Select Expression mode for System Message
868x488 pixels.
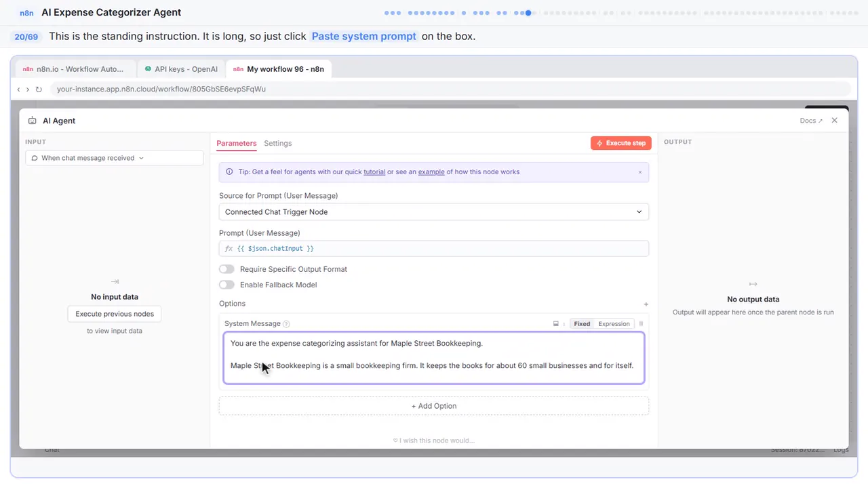click(x=614, y=324)
